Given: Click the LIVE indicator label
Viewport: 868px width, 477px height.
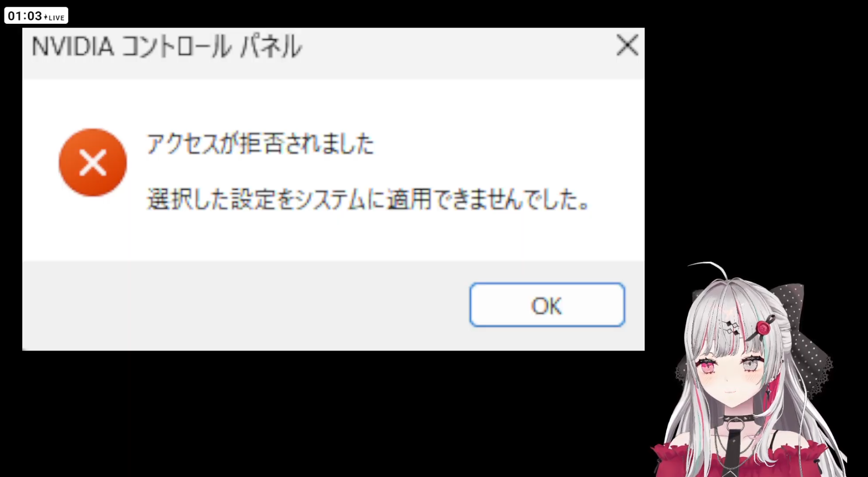Looking at the screenshot, I should (55, 17).
